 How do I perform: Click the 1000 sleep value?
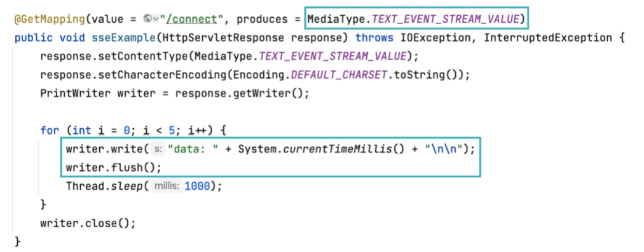[x=197, y=187]
